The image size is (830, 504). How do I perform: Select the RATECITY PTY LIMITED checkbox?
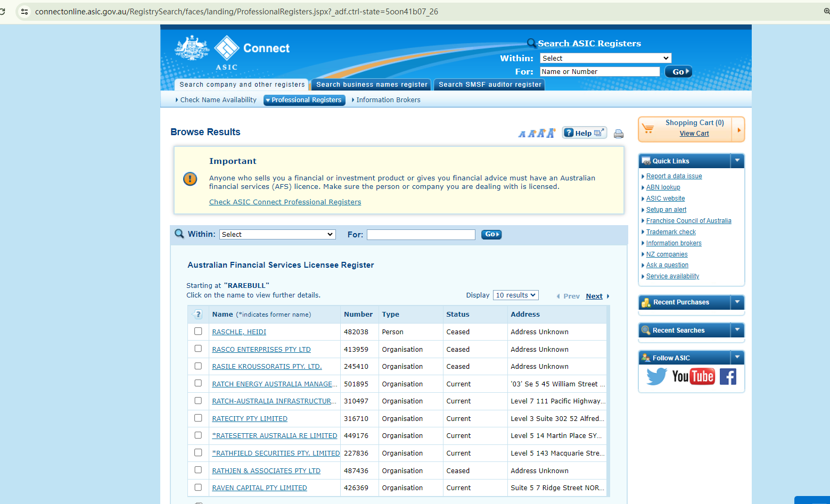click(198, 418)
